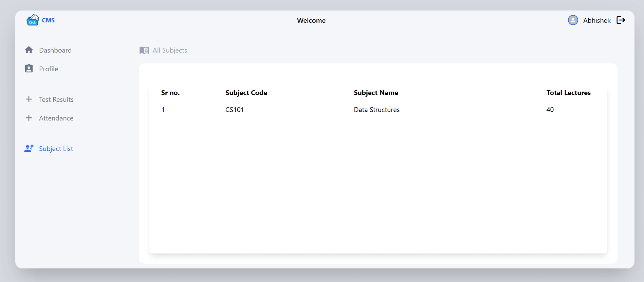Click the Subject Name column header
Viewport: 644px width, 282px height.
click(x=376, y=93)
